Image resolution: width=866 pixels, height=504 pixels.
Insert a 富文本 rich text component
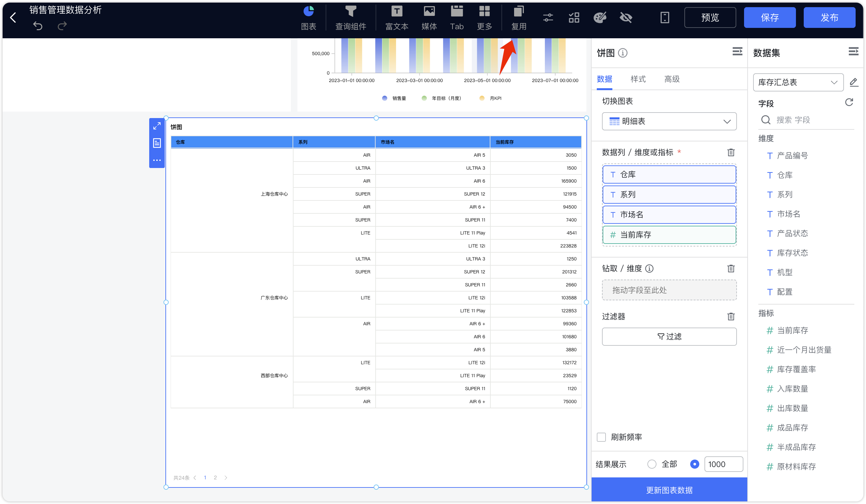point(397,18)
